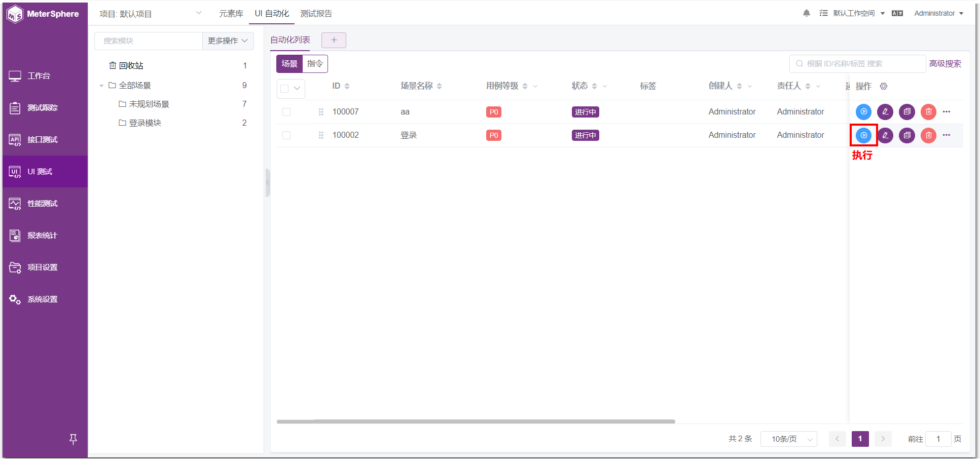Image resolution: width=980 pixels, height=462 pixels.
Task: Open the 默认工作空间 workspace dropdown
Action: click(859, 13)
